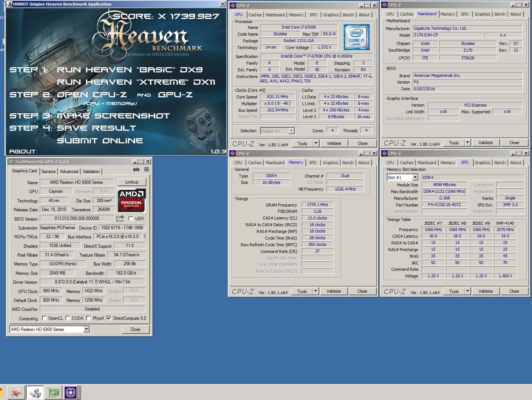532x400 pixels.
Task: Click SAVE RESULT in the Heaven window
Action: 96,128
